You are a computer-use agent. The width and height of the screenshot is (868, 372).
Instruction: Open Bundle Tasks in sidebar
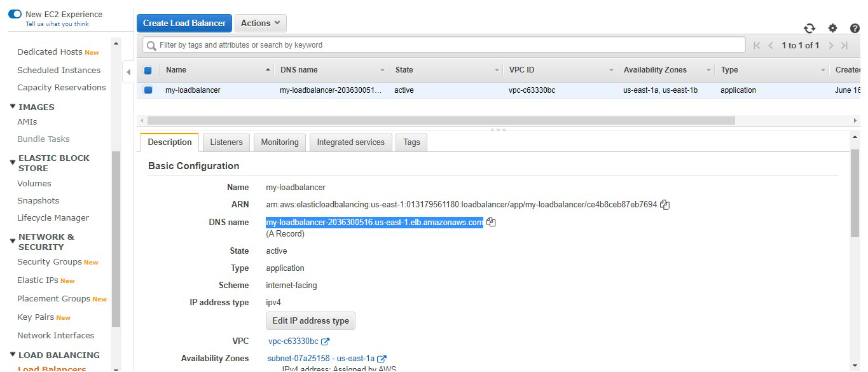coord(43,139)
